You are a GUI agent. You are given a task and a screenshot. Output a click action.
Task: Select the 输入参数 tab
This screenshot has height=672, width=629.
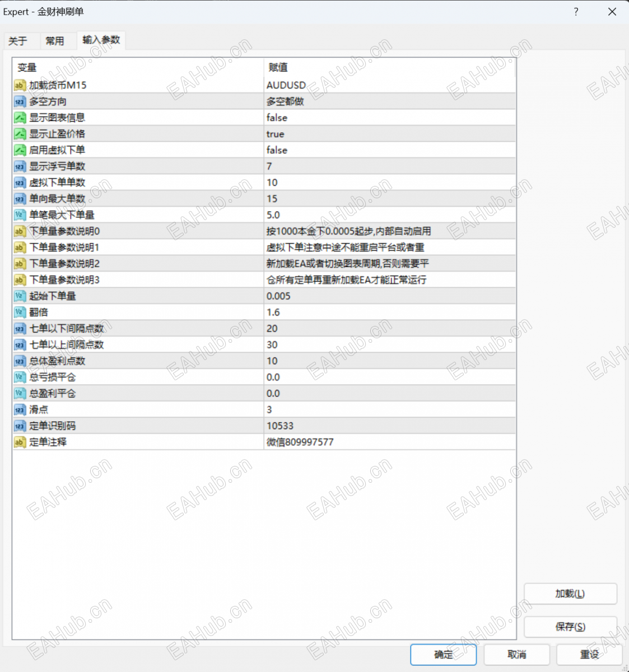[x=101, y=40]
